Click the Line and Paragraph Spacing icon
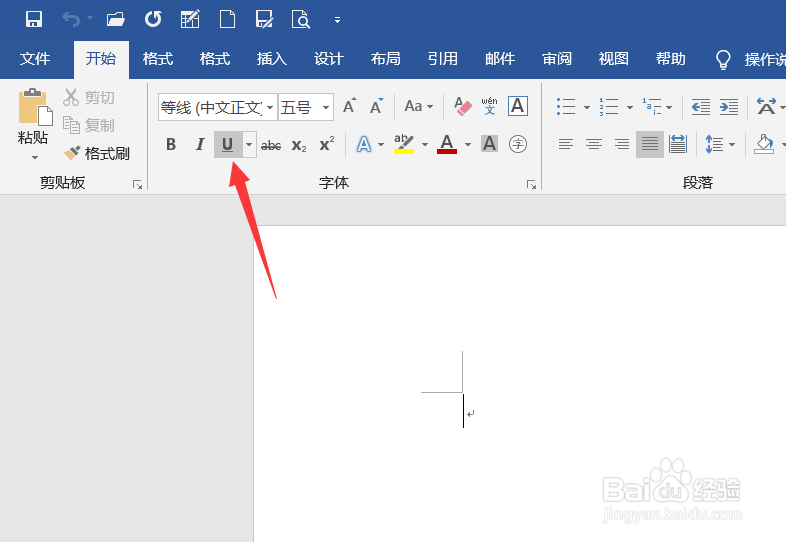This screenshot has height=542, width=786. pos(714,144)
